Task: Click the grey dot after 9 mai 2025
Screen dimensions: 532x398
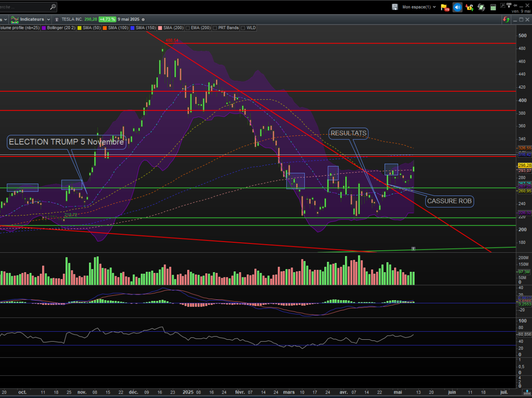Action: tap(143, 20)
